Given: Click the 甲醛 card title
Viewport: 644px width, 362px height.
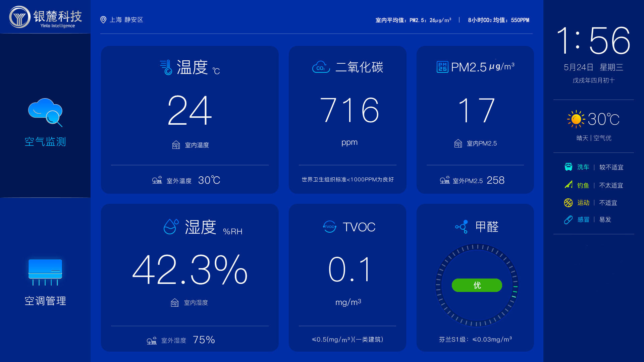Looking at the screenshot, I should point(487,227).
